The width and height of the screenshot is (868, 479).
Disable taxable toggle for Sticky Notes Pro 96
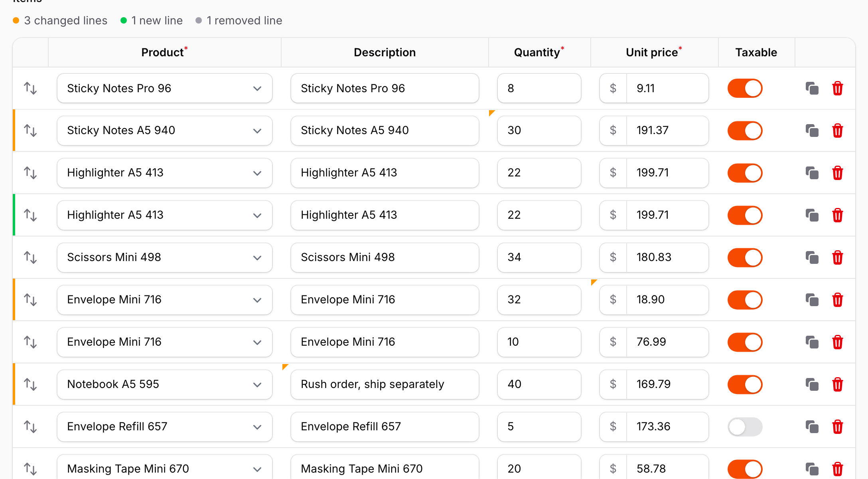(x=745, y=88)
